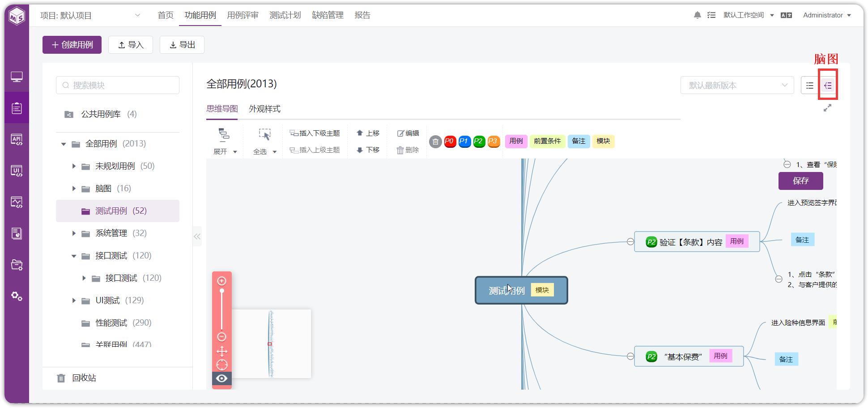
Task: Open the project settings folder sidebar icon
Action: pos(17,265)
